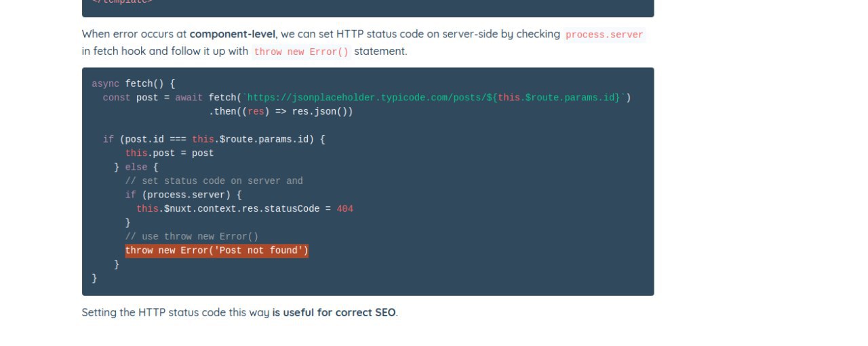Click the code line '} else {'
868x346 pixels.
(136, 168)
